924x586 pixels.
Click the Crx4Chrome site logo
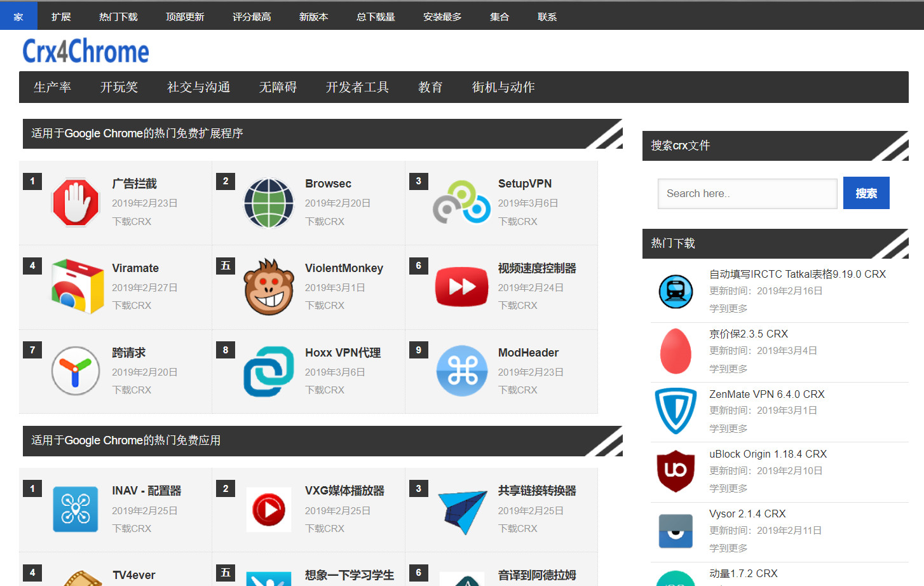tap(86, 51)
